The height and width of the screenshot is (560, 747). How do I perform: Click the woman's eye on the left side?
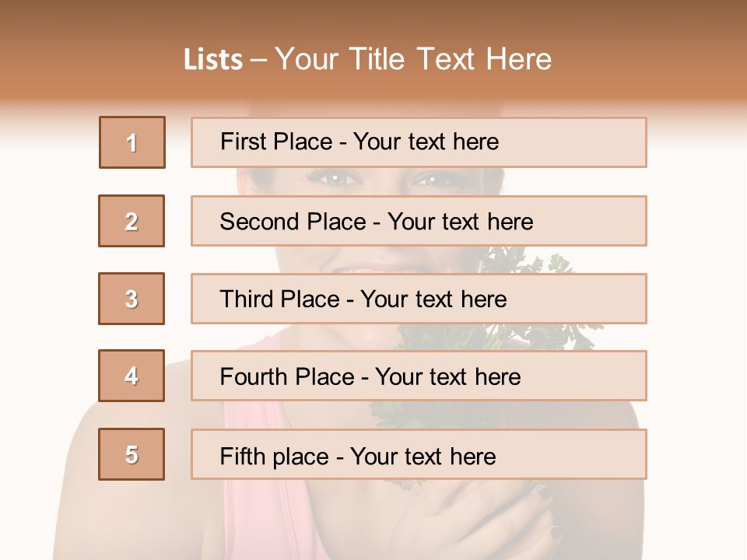pos(335,179)
